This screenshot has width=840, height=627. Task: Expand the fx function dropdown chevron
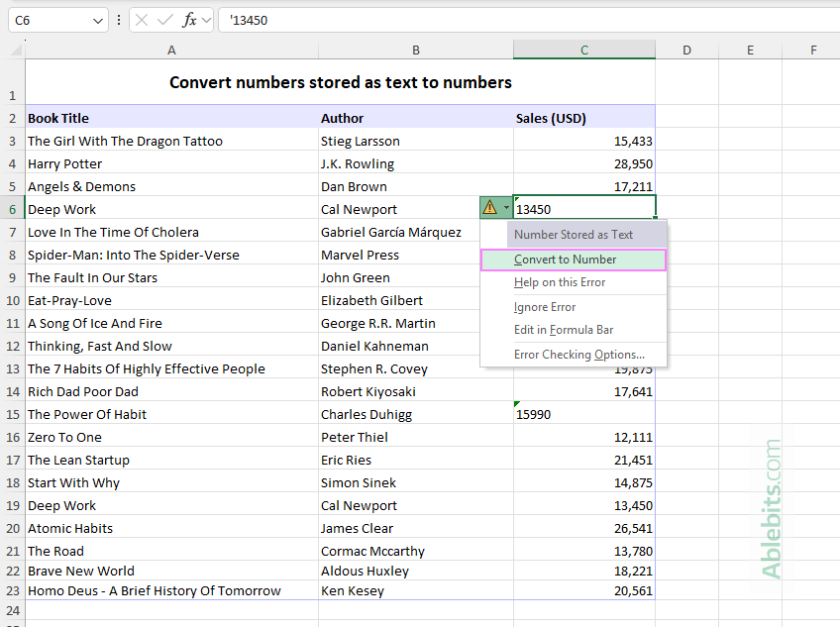click(207, 21)
